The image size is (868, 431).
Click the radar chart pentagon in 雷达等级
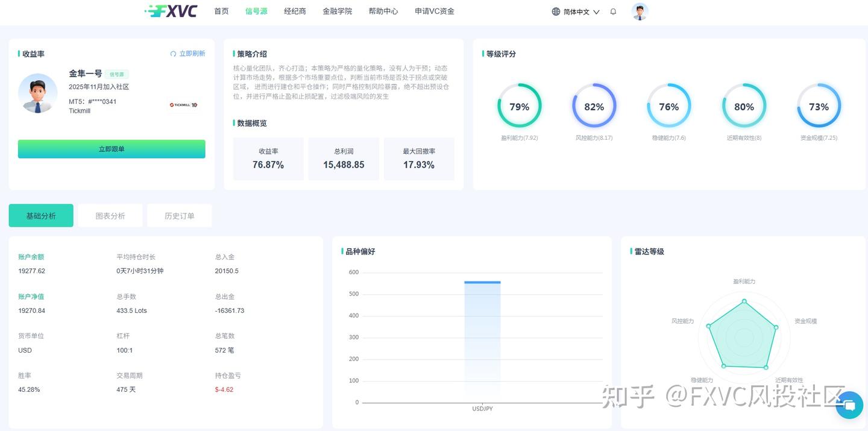tap(744, 335)
